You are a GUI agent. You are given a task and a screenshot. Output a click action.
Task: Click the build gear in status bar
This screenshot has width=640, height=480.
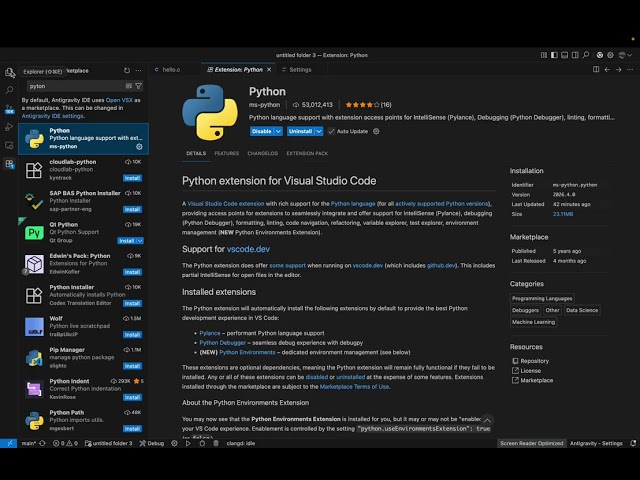(x=174, y=443)
